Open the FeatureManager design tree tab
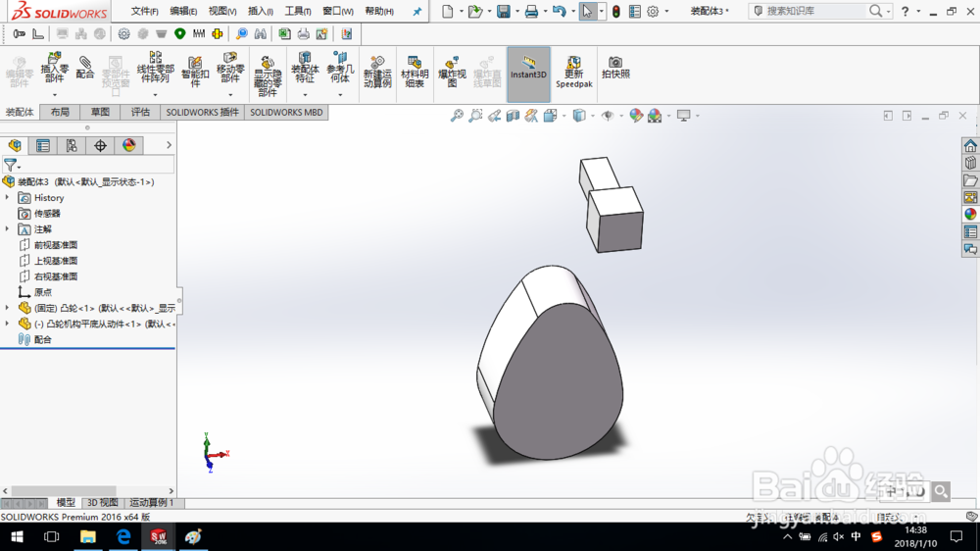The height and width of the screenshot is (551, 980). [15, 146]
